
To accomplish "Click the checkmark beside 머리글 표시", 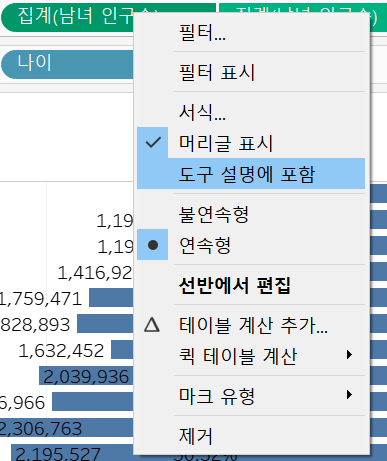I will click(x=153, y=142).
